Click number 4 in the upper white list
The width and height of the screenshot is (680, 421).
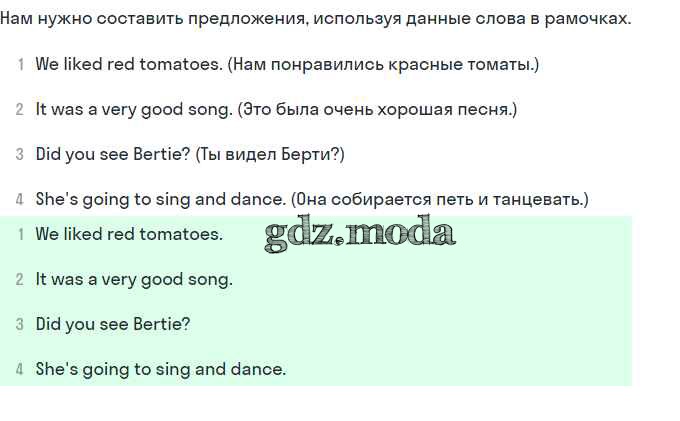coord(20,200)
